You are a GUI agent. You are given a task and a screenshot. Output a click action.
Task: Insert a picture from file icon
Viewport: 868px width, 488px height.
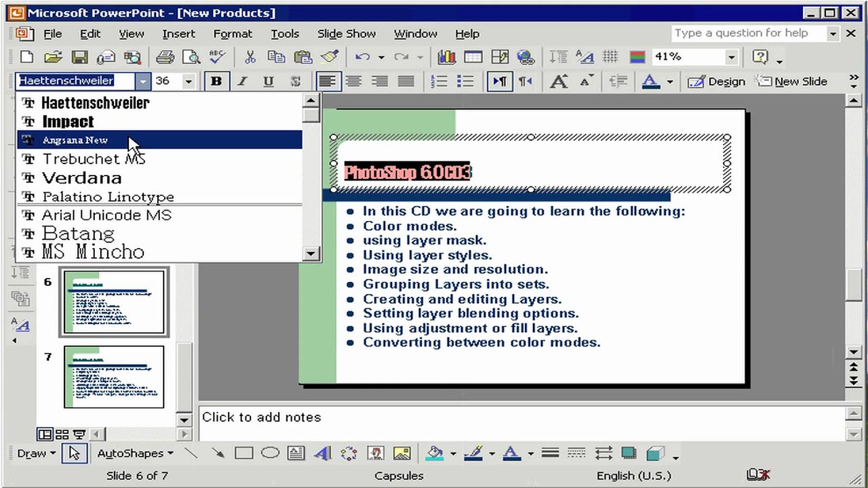tap(402, 453)
